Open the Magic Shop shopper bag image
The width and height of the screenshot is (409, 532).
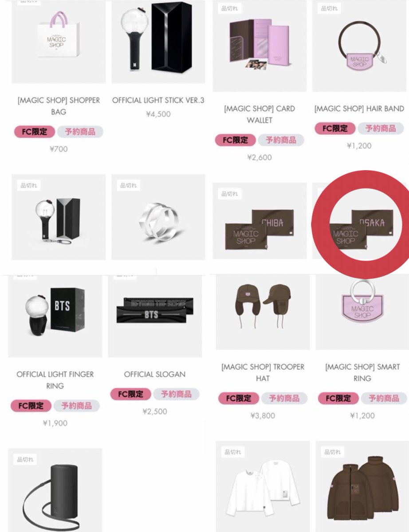[59, 42]
